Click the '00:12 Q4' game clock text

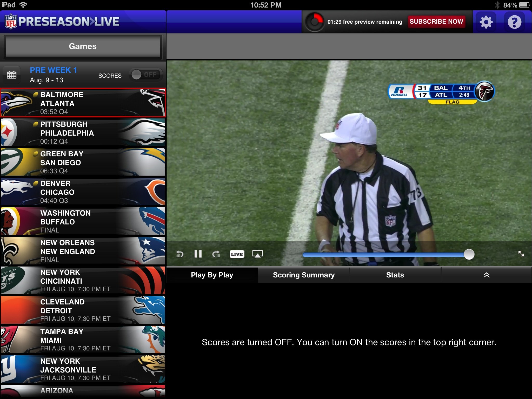[54, 142]
